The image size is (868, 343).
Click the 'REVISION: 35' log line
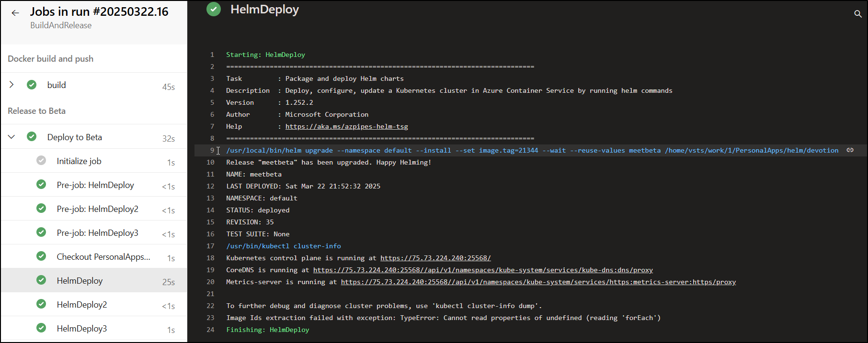point(250,222)
